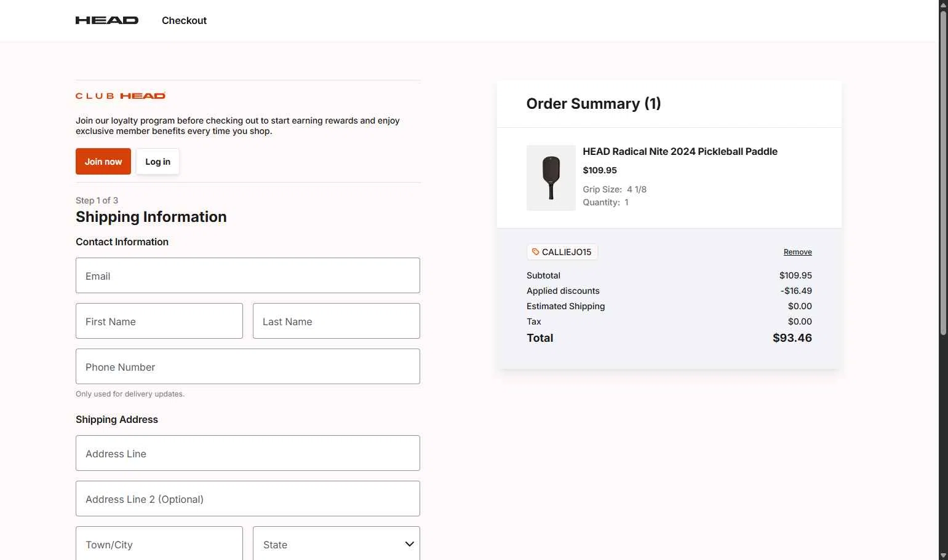Select the applied discount value -$16.49
Viewport: 948px width, 560px height.
(x=796, y=291)
